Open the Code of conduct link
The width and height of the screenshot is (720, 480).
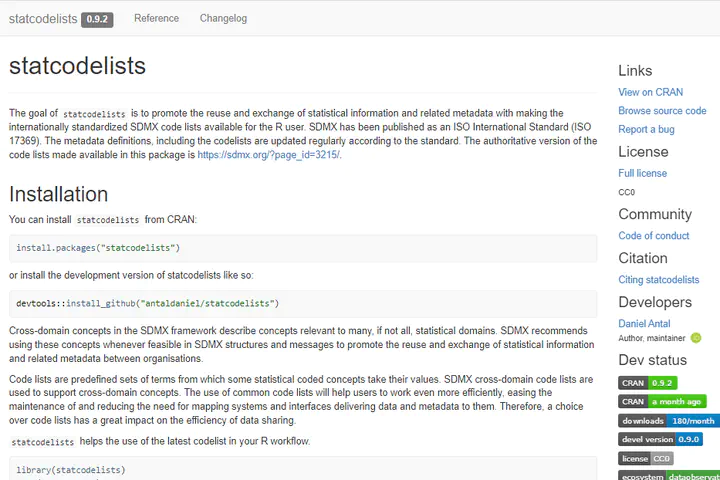point(654,236)
